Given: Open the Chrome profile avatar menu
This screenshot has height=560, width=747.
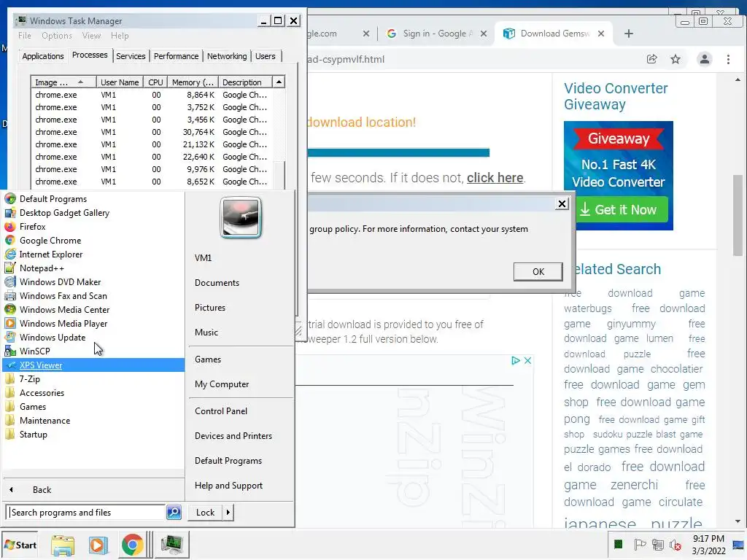Looking at the screenshot, I should pyautogui.click(x=704, y=59).
